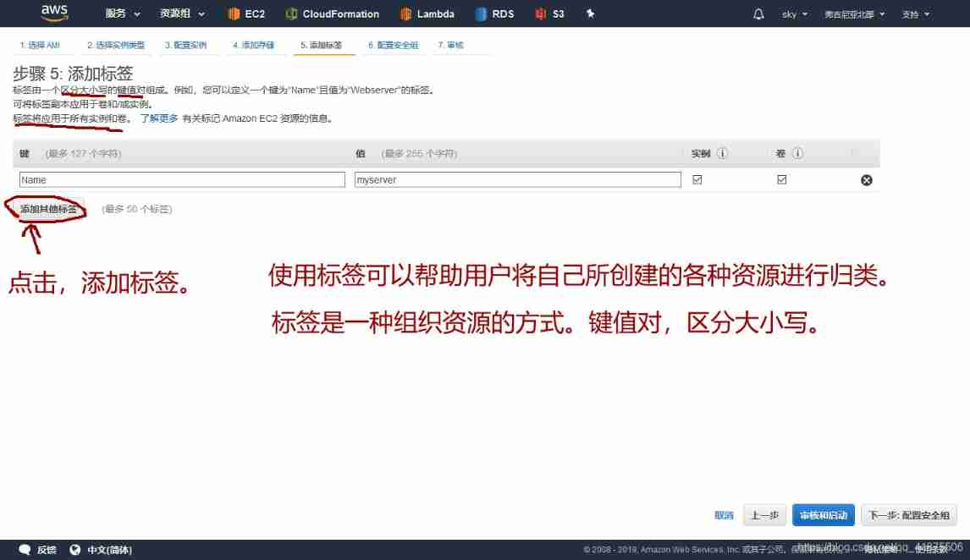
Task: Click the 反馈 text in footer
Action: coord(47,550)
